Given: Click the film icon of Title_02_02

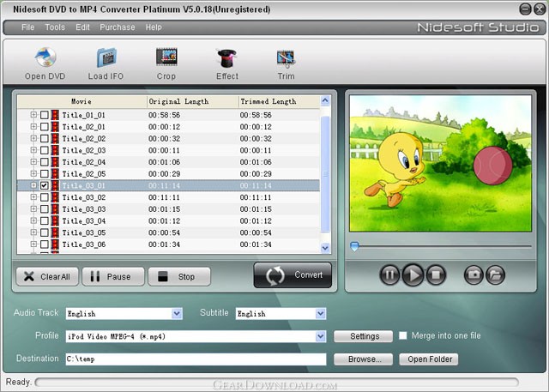Looking at the screenshot, I should point(55,138).
